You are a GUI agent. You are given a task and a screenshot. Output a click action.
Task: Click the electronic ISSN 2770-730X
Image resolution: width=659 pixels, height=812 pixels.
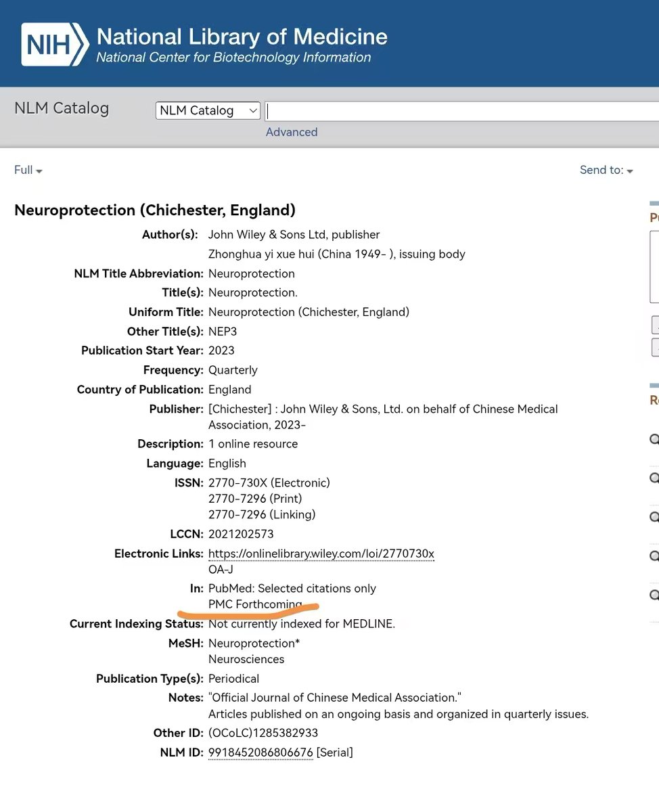[269, 482]
